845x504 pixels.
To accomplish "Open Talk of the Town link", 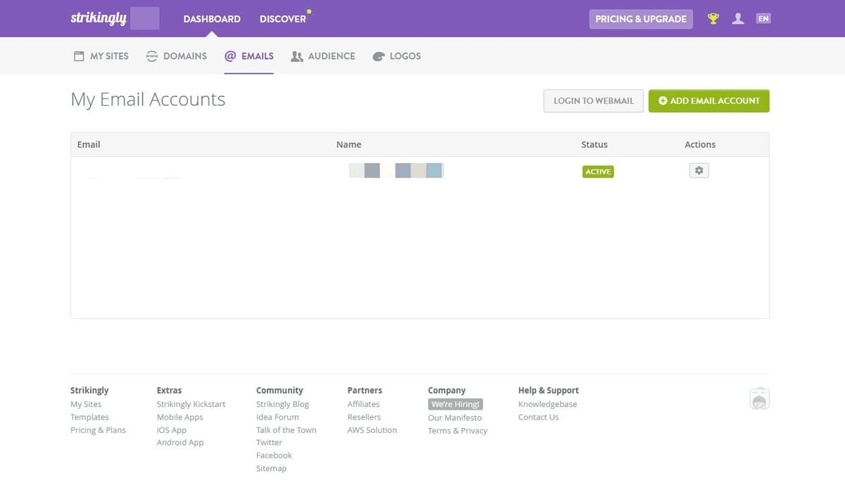I will click(286, 430).
